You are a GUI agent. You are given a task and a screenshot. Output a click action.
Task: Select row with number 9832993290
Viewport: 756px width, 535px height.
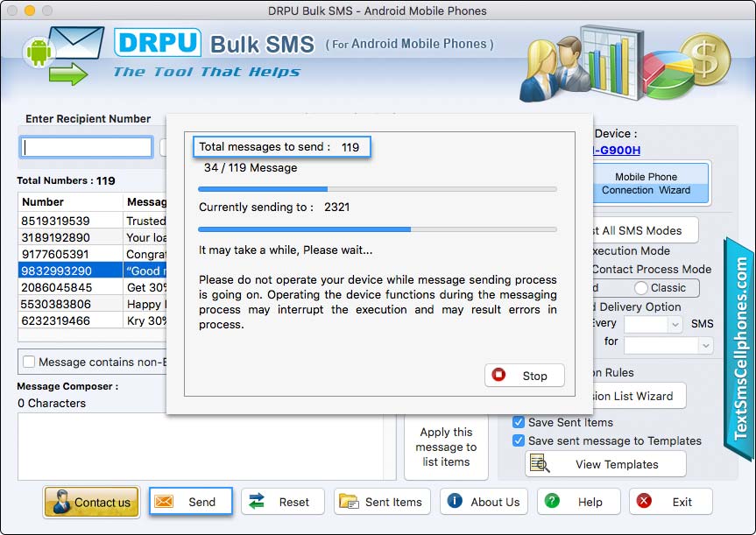point(70,271)
